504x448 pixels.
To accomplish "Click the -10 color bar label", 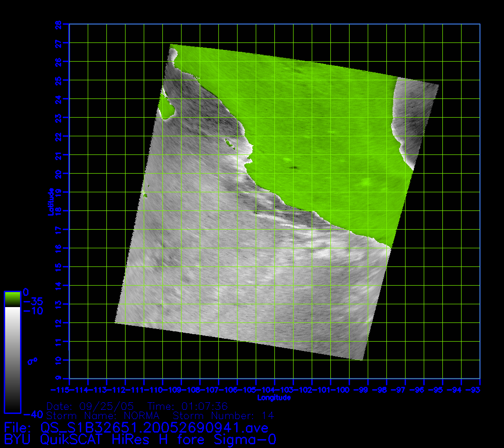I will tap(33, 311).
